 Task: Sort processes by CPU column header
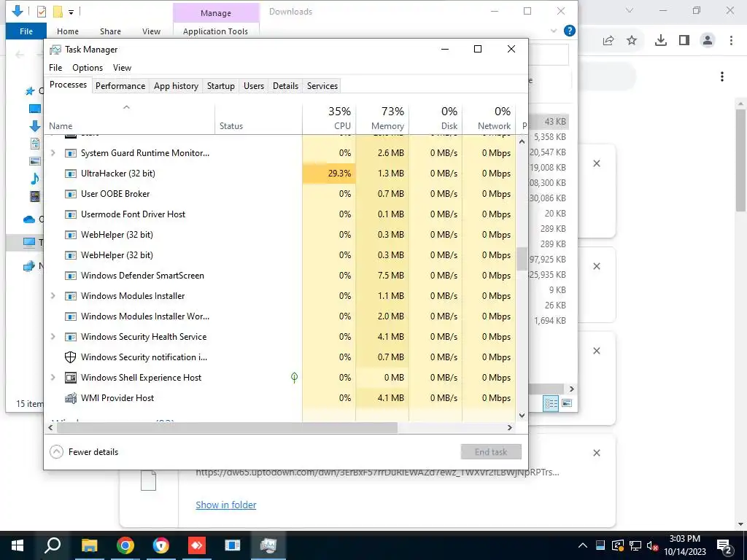point(329,117)
